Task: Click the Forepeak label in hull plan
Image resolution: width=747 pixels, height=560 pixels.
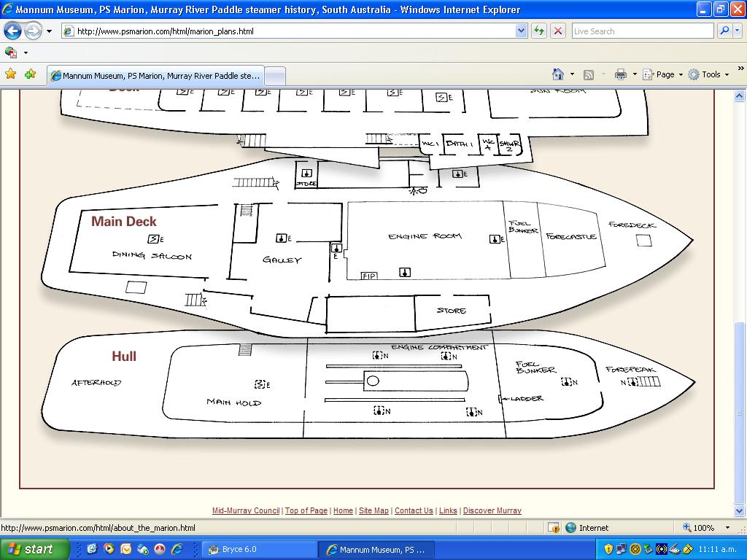Action: pos(631,370)
